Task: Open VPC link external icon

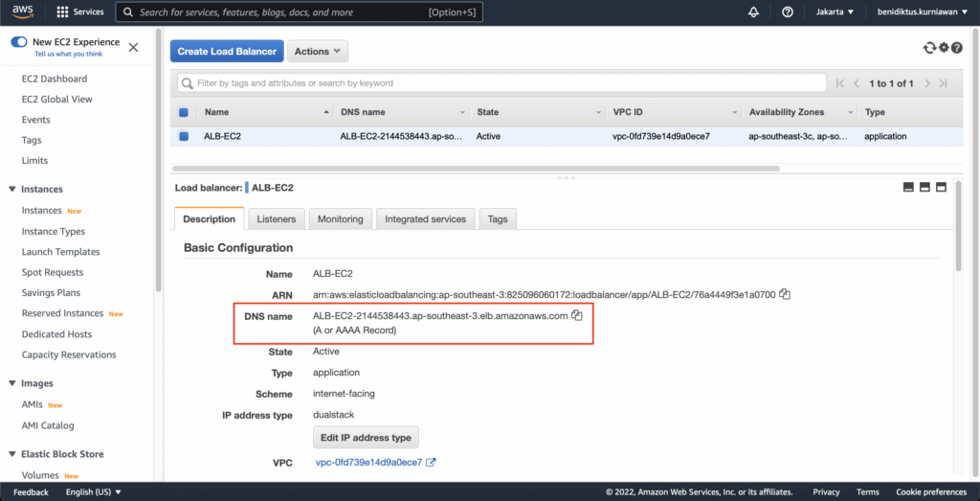Action: point(431,463)
